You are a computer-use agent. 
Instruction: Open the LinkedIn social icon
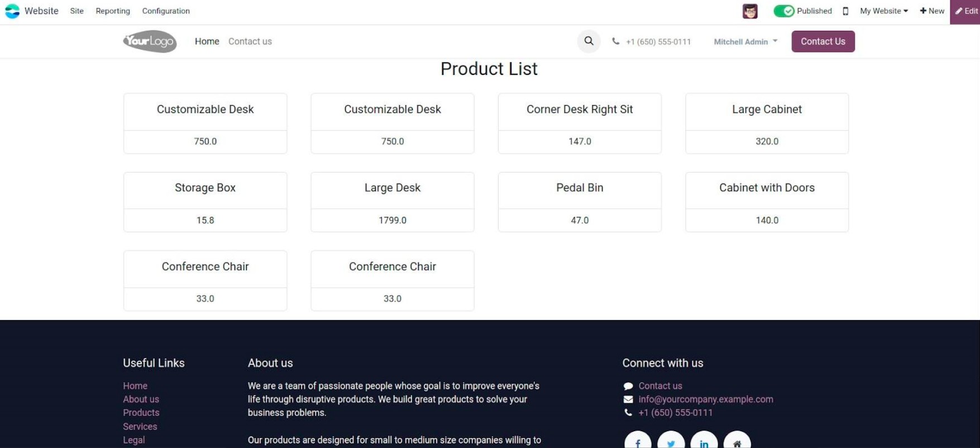tap(704, 443)
